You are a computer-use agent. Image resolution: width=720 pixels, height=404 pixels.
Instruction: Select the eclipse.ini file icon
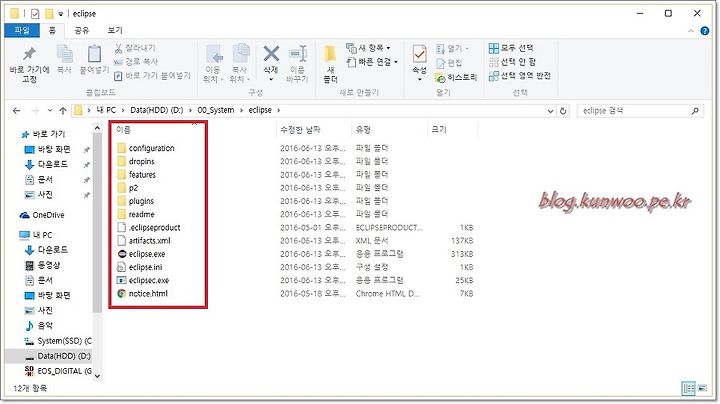122,267
